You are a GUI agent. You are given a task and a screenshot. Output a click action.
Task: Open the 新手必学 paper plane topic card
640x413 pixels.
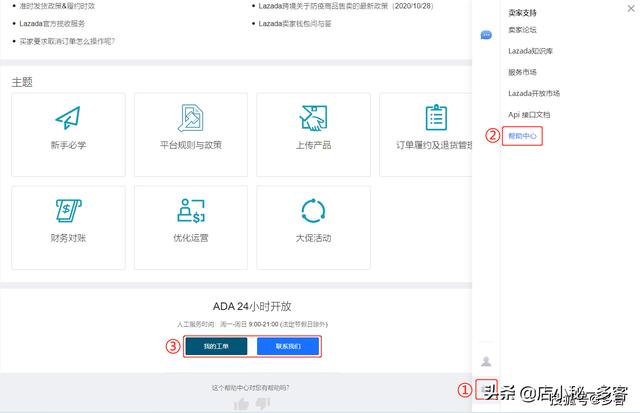coord(68,135)
